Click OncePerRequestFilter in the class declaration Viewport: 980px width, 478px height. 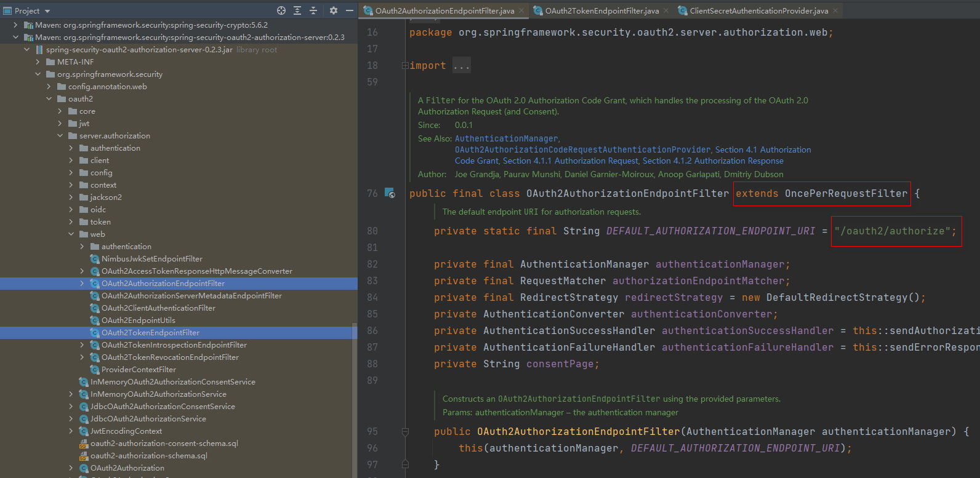(846, 194)
